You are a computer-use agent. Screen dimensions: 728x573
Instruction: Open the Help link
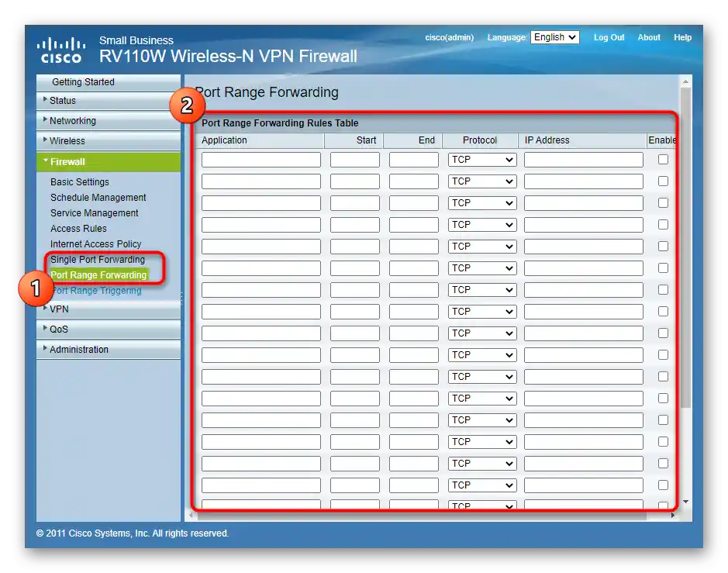tap(682, 37)
